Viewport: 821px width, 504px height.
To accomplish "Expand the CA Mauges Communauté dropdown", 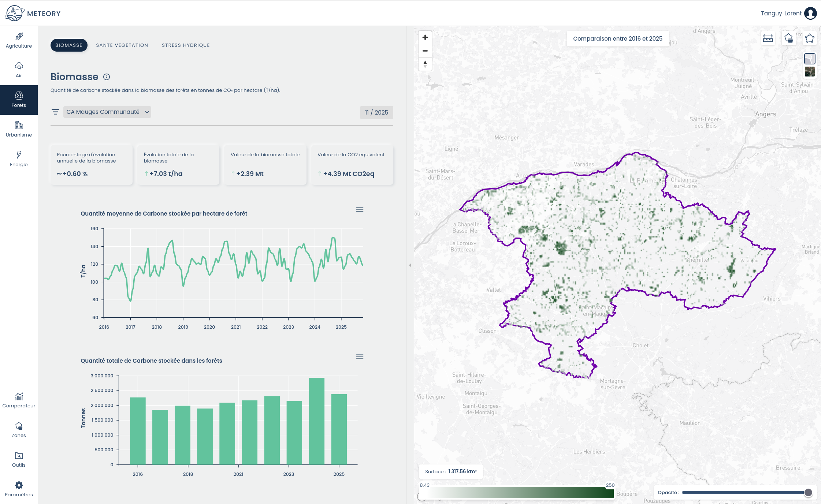I will pyautogui.click(x=107, y=112).
